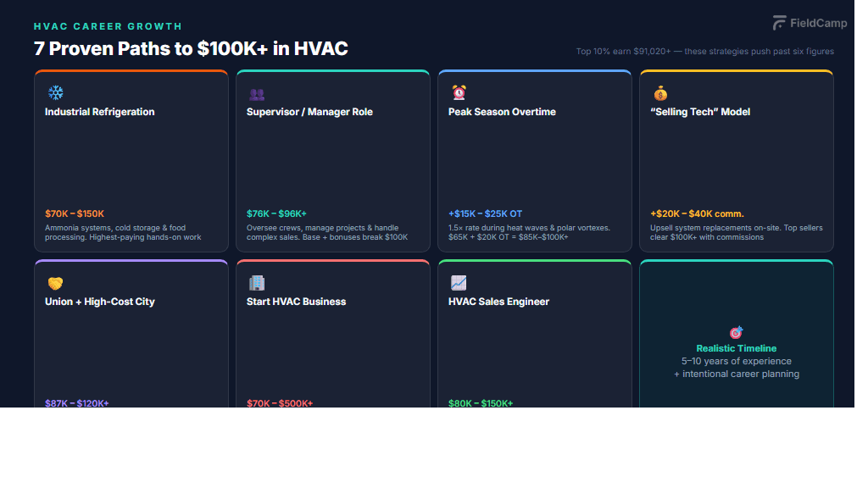The width and height of the screenshot is (868, 488).
Task: Select the $87K – $120K+ figure on Union card
Action: [76, 403]
